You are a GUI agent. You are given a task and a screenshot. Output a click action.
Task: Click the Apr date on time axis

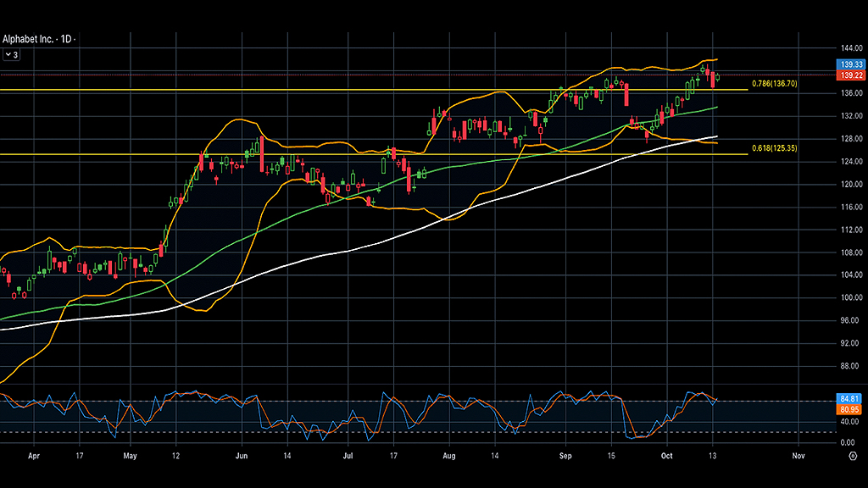click(34, 456)
